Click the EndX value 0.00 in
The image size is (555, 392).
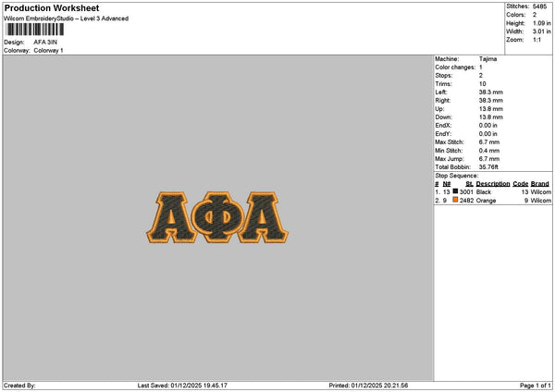click(x=488, y=126)
